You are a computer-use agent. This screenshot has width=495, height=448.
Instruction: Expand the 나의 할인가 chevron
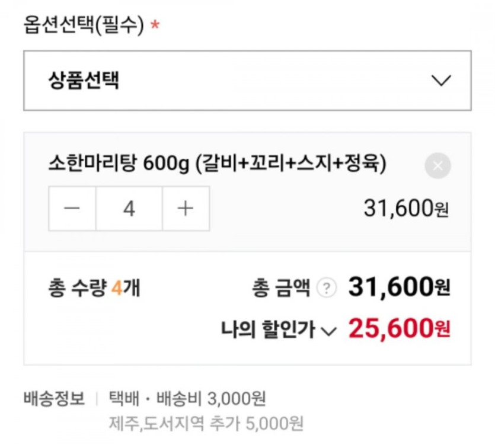[328, 331]
